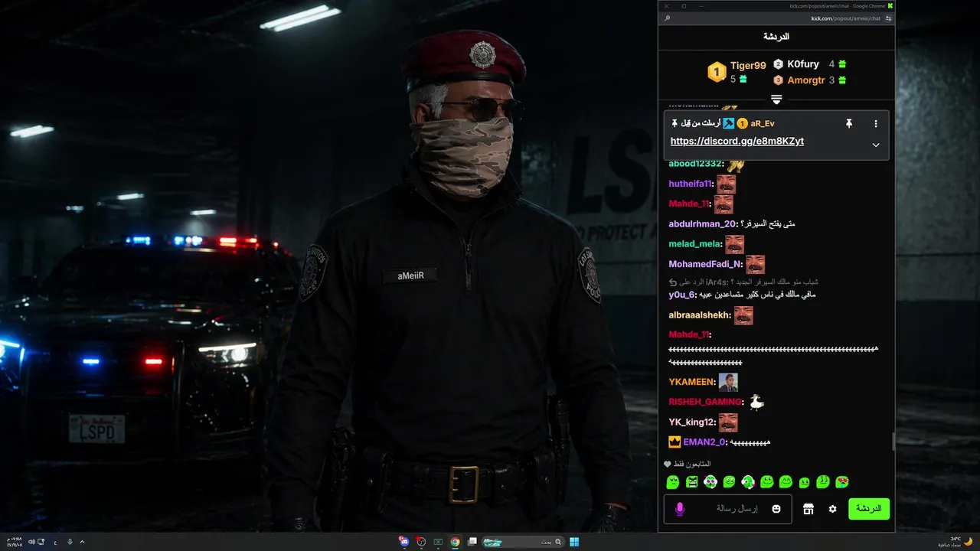Image resolution: width=980 pixels, height=551 pixels.
Task: Click RISHEH_GAMING's white duck emote
Action: [756, 403]
